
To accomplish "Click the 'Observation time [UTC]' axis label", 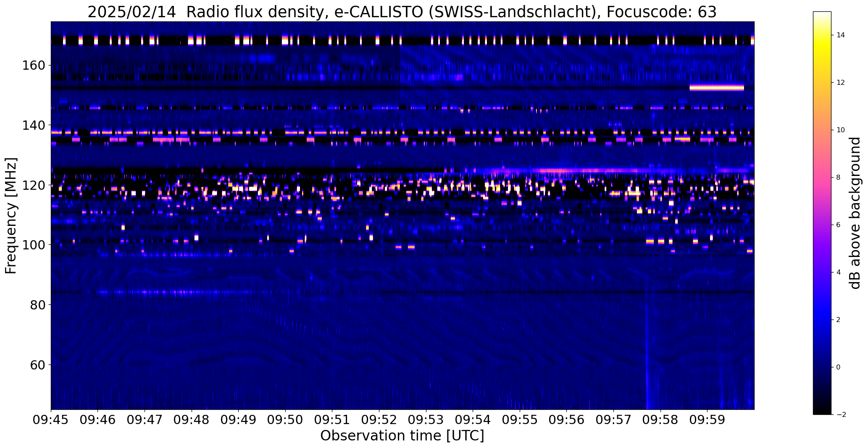I will coord(402,436).
